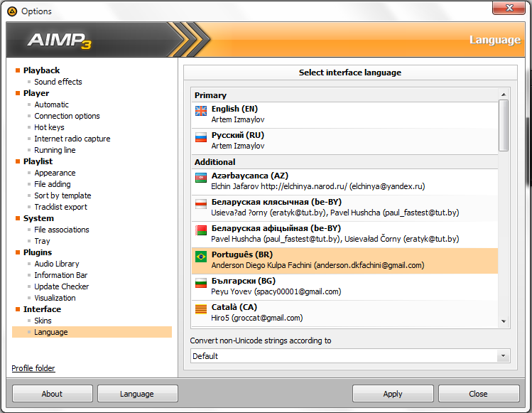Select Automatic under Player
532x413 pixels.
(x=51, y=104)
